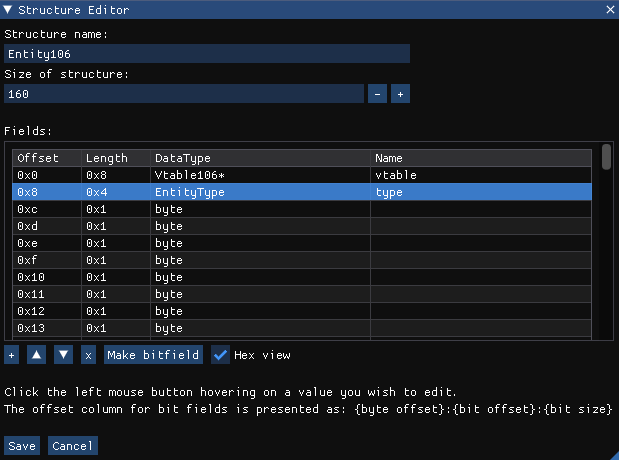Click the Size of structure input
Viewport: 619px width, 460px height.
click(184, 94)
